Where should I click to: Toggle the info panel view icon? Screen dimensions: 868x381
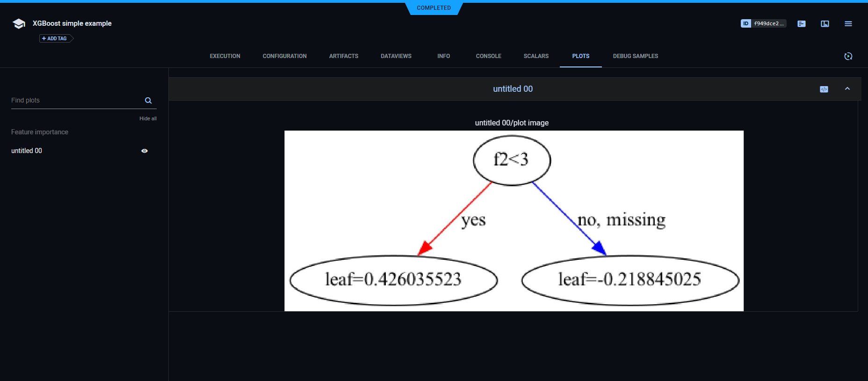click(x=825, y=24)
